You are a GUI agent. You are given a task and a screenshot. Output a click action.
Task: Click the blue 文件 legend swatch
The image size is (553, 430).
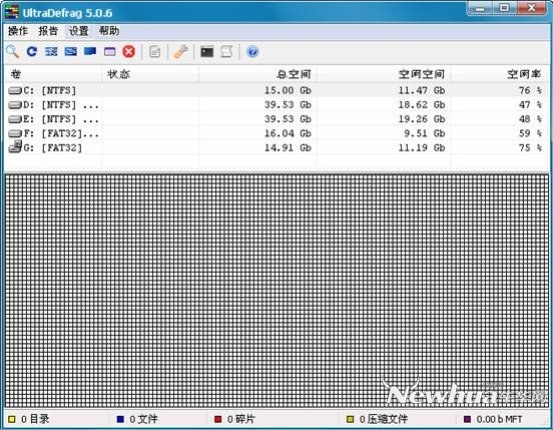121,419
